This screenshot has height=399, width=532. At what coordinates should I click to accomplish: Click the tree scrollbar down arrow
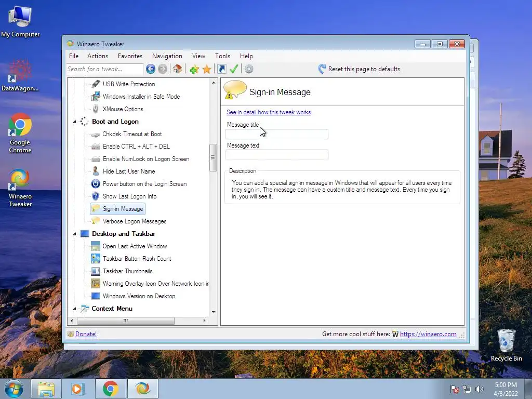point(214,312)
